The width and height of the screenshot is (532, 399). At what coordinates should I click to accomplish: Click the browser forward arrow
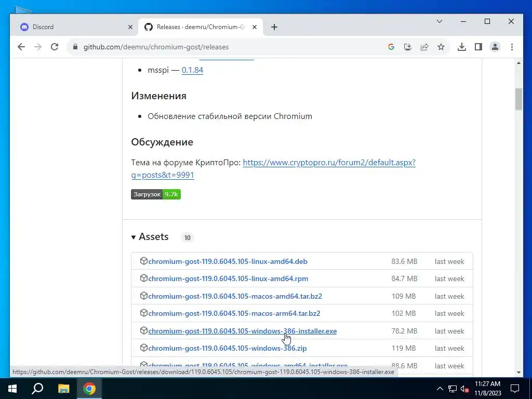[38, 47]
